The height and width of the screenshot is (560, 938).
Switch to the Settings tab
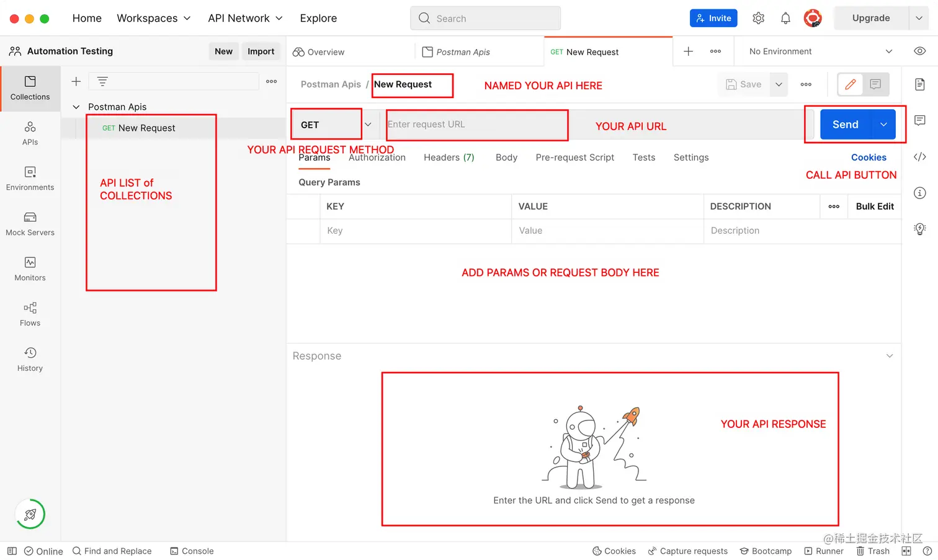(x=691, y=158)
